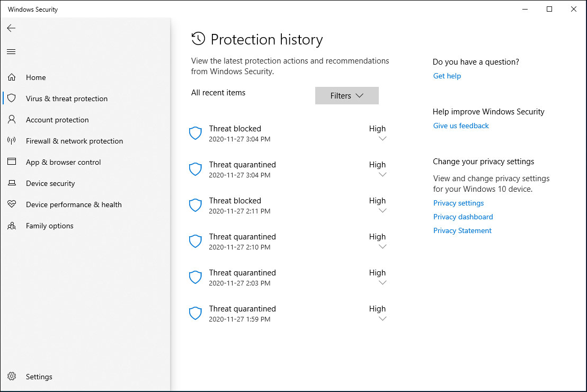Open the Get help link
The width and height of the screenshot is (587, 392).
click(447, 76)
